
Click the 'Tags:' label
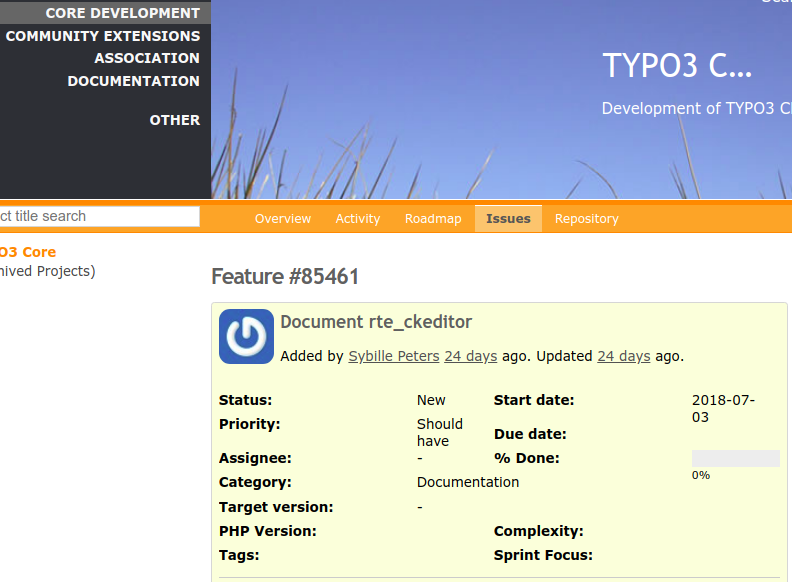tap(239, 555)
